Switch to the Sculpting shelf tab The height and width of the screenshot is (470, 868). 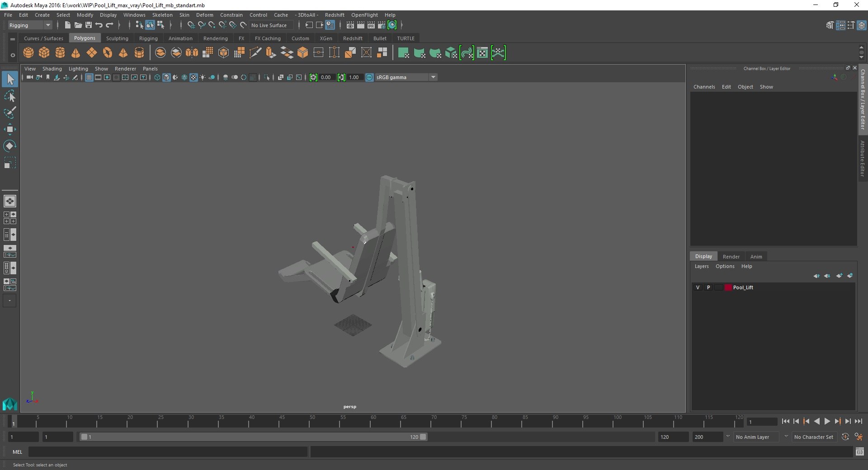(117, 38)
